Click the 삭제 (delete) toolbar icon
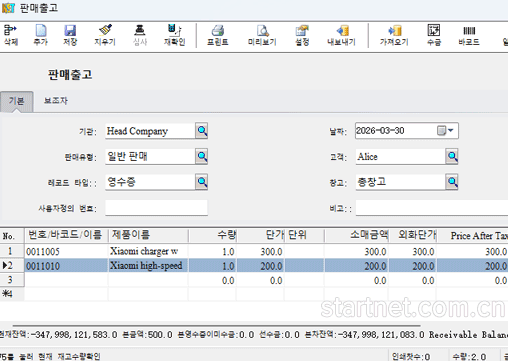The image size is (508, 361). click(11, 35)
